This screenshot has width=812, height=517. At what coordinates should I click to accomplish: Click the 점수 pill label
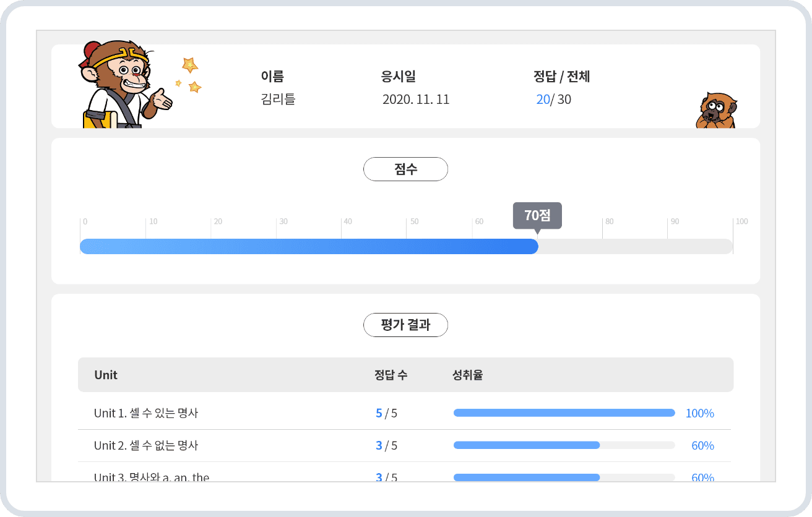405,169
